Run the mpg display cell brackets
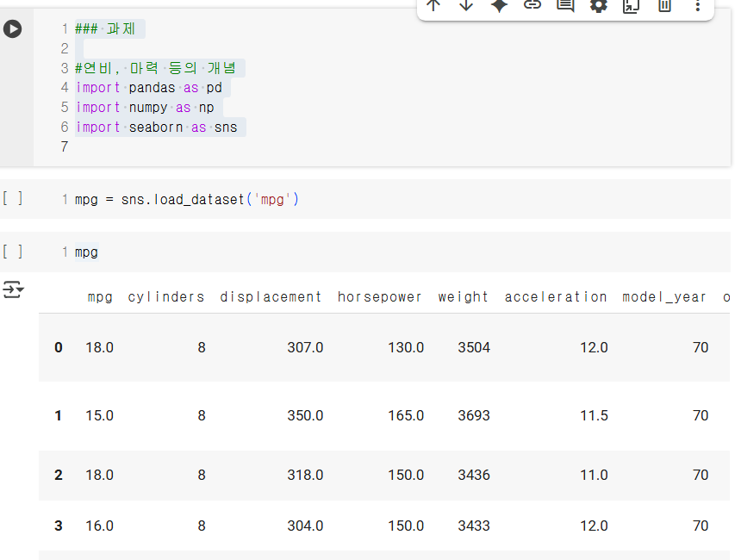This screenshot has width=741, height=560. [12, 251]
